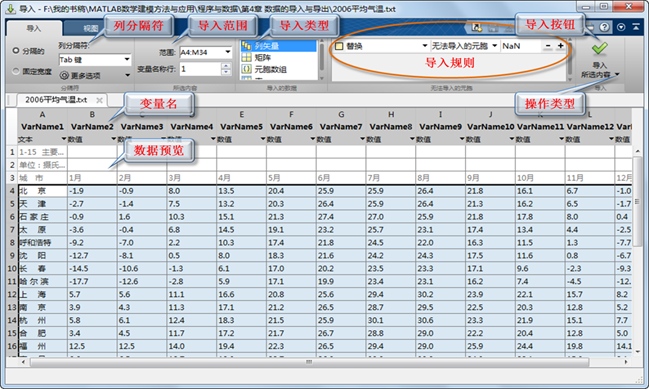The width and height of the screenshot is (649, 389).
Task: Expand the 导入所选内容 dropdown arrow
Action: [617, 74]
